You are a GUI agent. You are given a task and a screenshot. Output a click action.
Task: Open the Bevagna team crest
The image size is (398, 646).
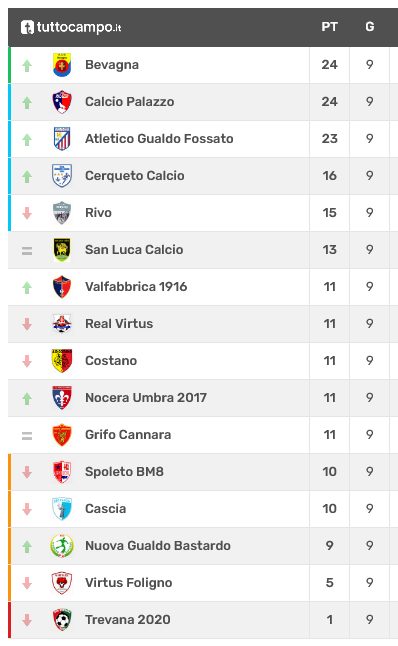point(62,65)
